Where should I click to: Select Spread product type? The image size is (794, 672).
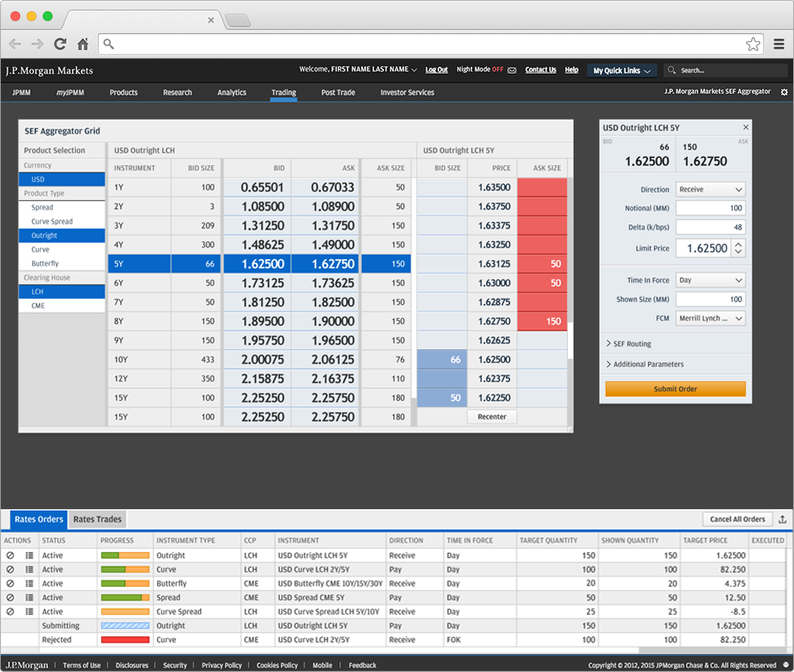[62, 207]
